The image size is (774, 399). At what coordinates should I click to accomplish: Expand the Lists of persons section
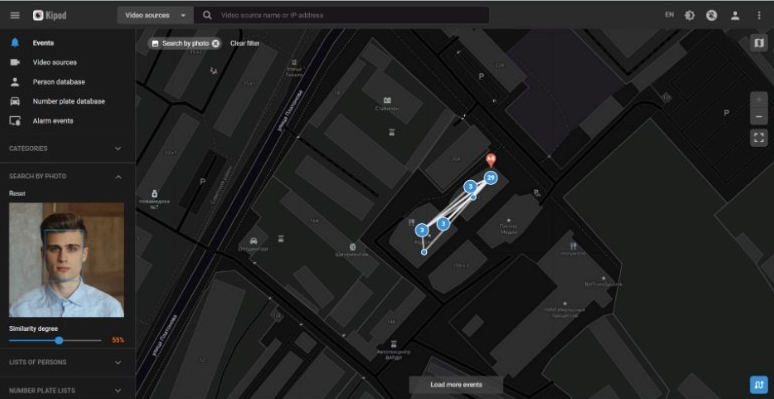pyautogui.click(x=67, y=362)
